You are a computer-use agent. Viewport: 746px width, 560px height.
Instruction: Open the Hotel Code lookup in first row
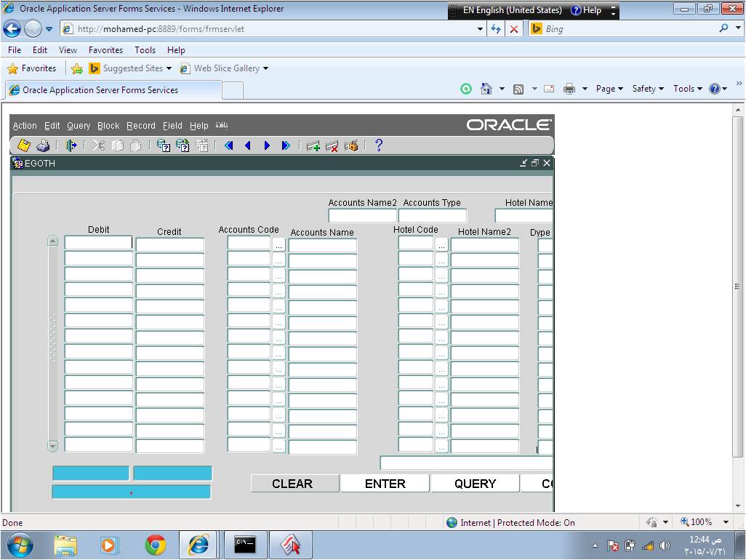441,245
